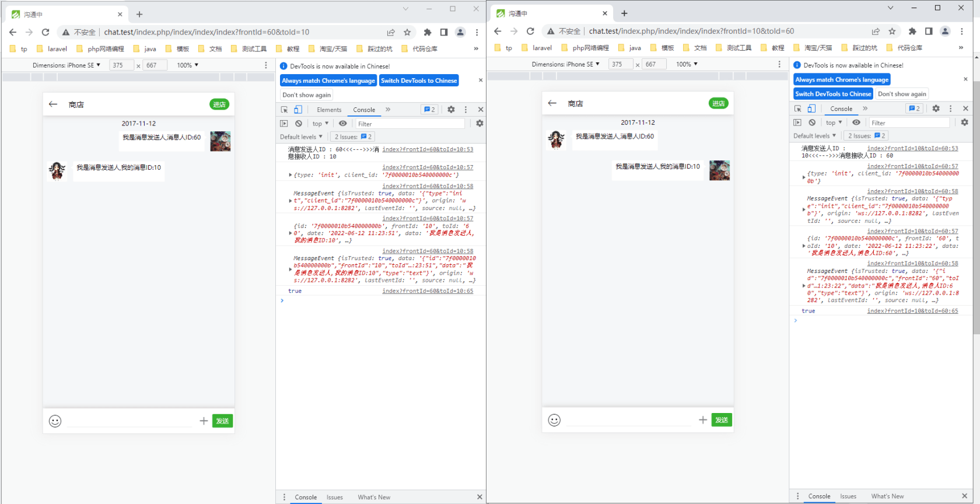Click width 375 field in left device toolbar
980x504 pixels.
pos(121,65)
